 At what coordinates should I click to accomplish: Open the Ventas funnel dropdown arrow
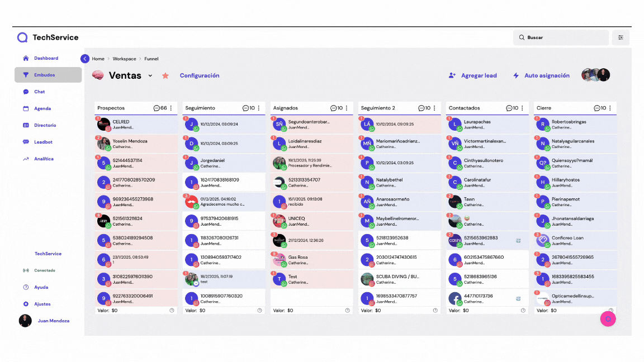pos(150,75)
